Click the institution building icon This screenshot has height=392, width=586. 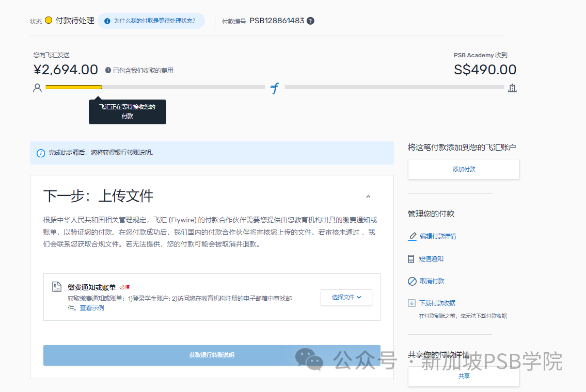pyautogui.click(x=512, y=88)
